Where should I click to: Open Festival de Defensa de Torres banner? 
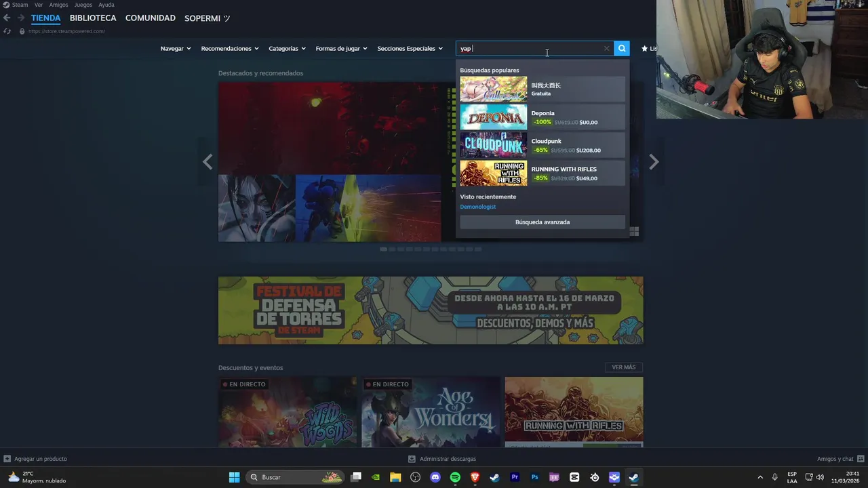pyautogui.click(x=431, y=310)
